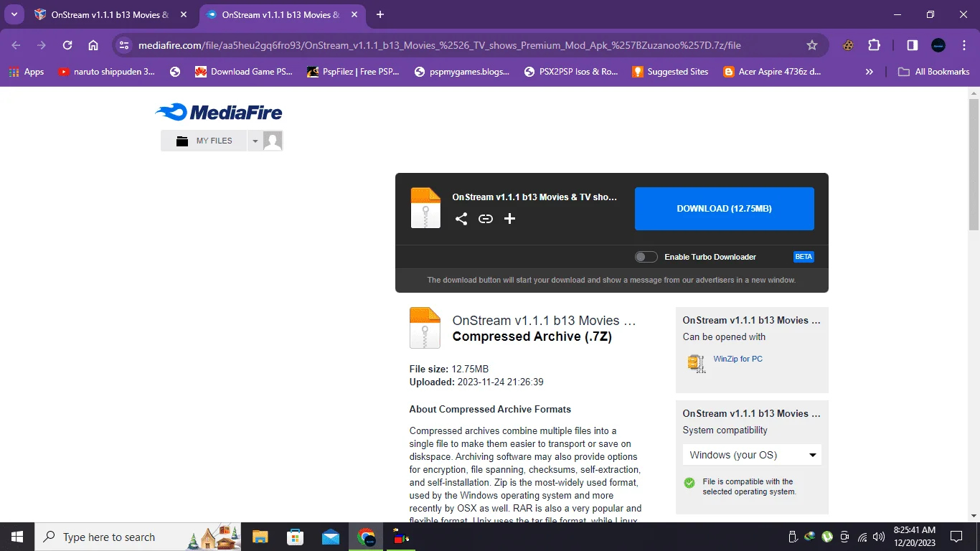The height and width of the screenshot is (551, 980).
Task: Click the Chrome taskbar icon
Action: (x=367, y=537)
